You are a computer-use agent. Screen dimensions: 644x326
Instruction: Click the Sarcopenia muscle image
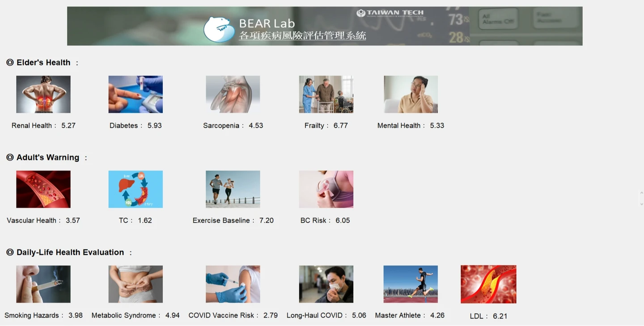(233, 94)
